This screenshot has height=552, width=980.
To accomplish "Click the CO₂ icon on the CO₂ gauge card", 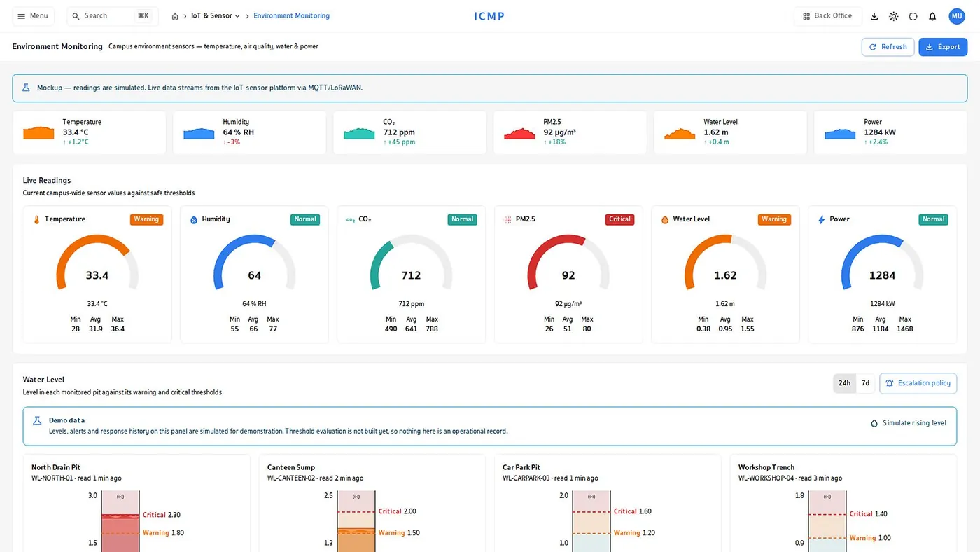I will [351, 219].
